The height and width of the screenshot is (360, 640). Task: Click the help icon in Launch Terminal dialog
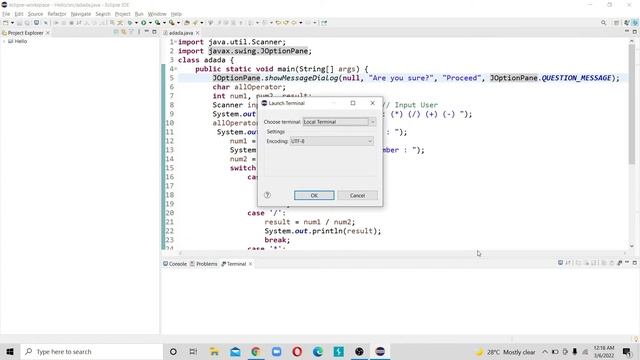click(x=267, y=195)
